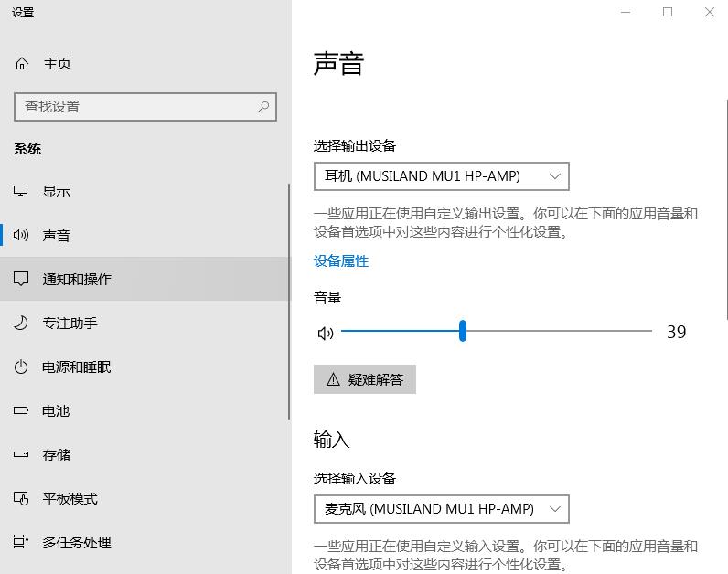Image resolution: width=728 pixels, height=574 pixels.
Task: Click the battery icon for 电池
Action: (x=21, y=410)
